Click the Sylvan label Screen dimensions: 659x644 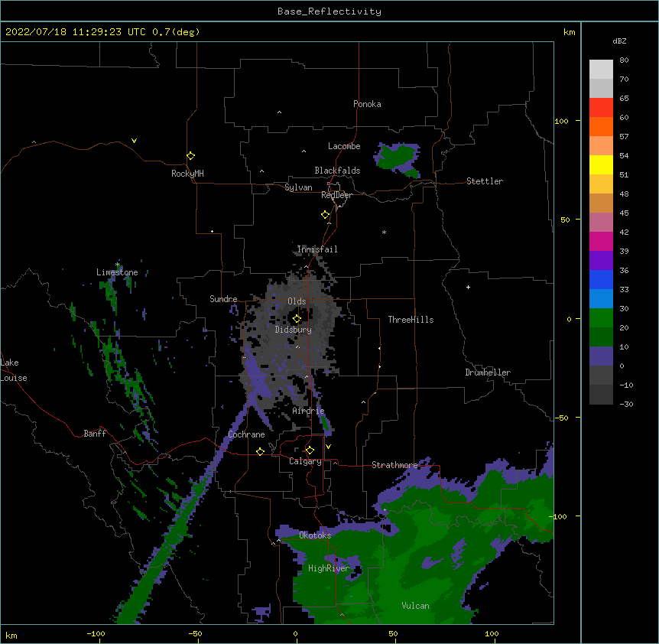298,187
